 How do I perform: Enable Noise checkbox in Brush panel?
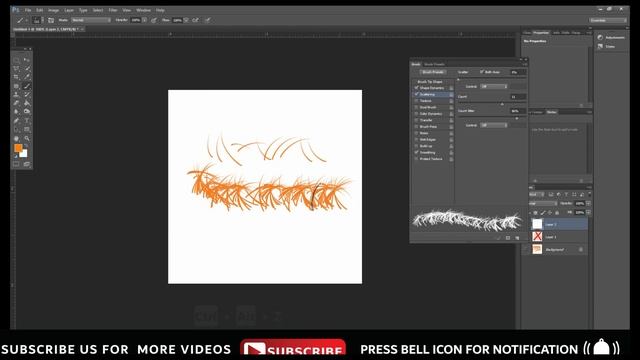[x=416, y=133]
